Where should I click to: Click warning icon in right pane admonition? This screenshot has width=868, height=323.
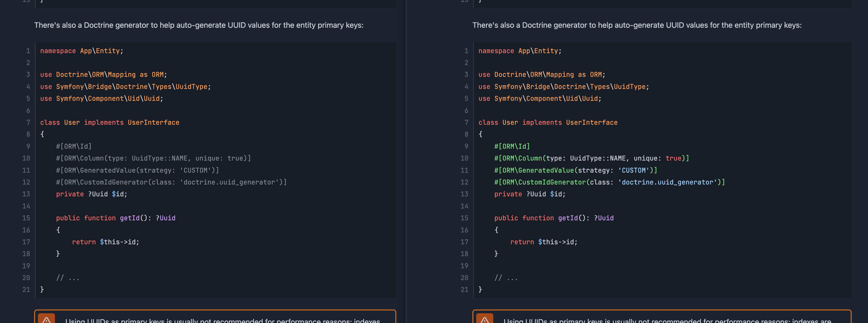(x=484, y=319)
